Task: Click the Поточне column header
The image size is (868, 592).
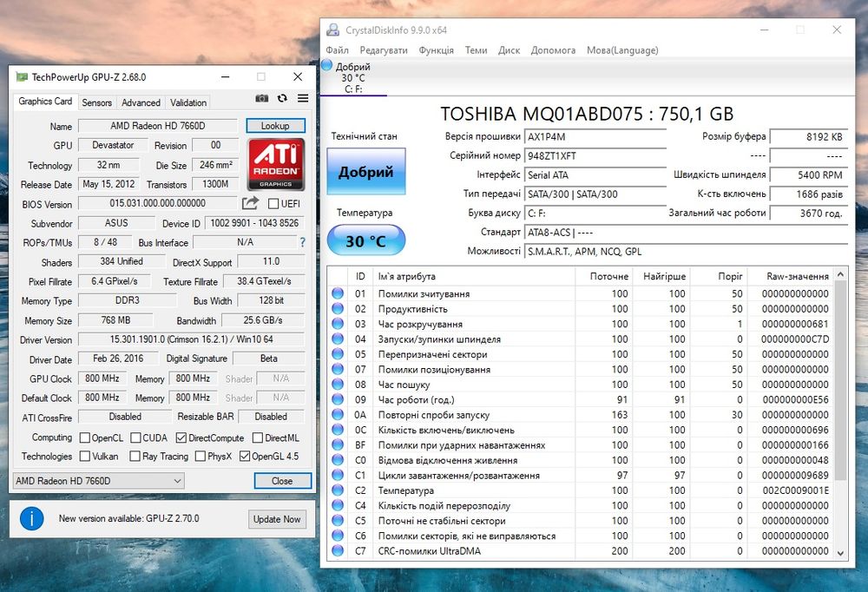Action: point(604,276)
